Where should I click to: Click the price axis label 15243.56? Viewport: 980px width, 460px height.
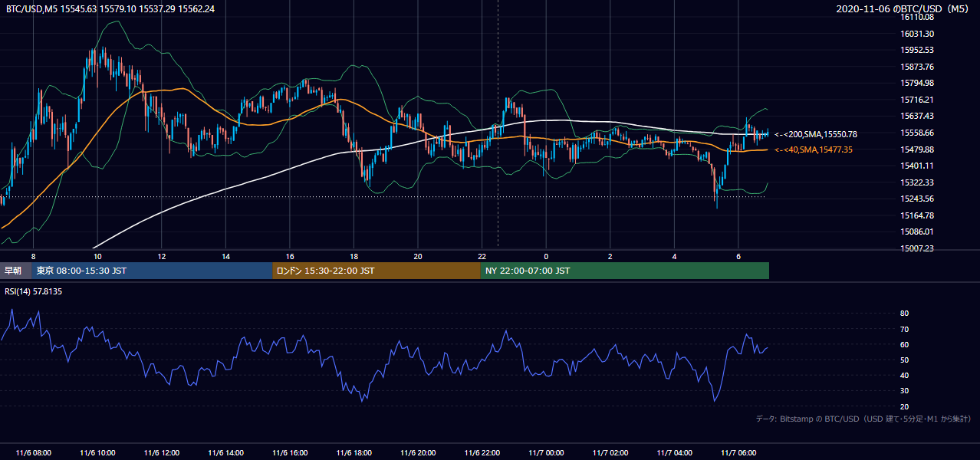(x=916, y=199)
